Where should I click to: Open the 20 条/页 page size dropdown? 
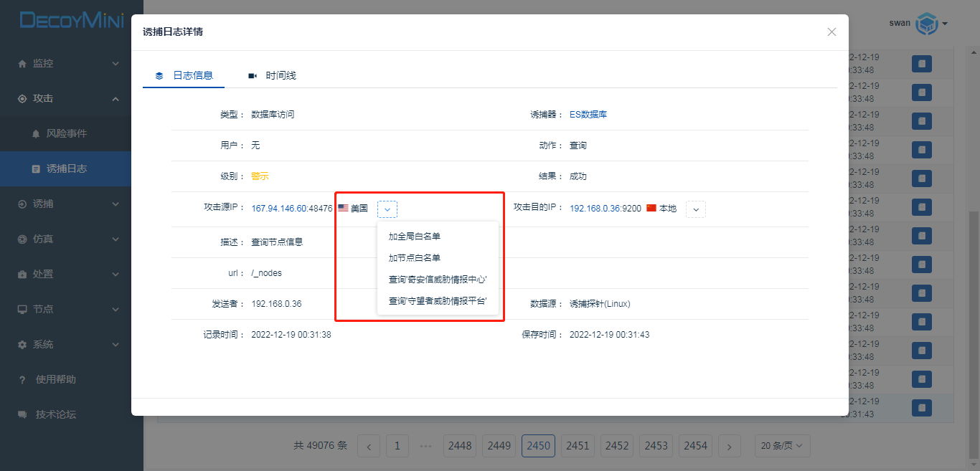point(782,446)
